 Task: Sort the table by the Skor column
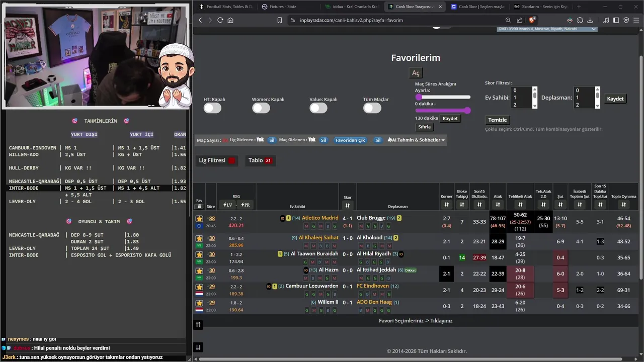pos(347,205)
